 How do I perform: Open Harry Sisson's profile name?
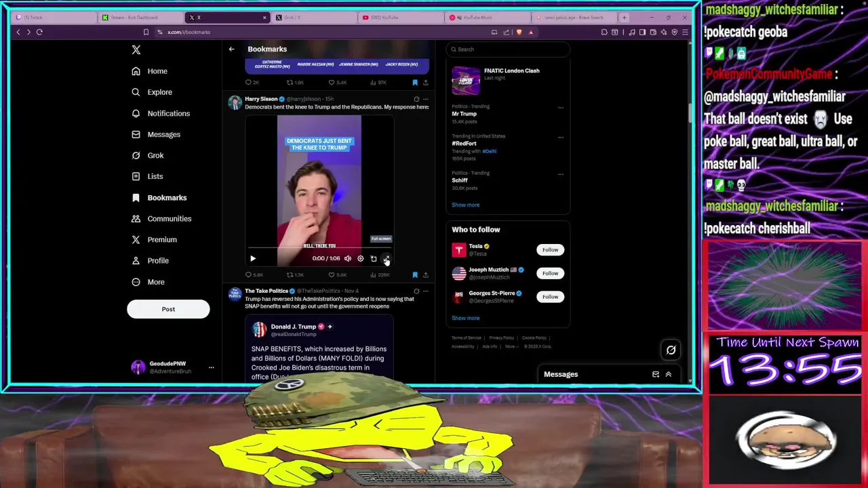[261, 99]
